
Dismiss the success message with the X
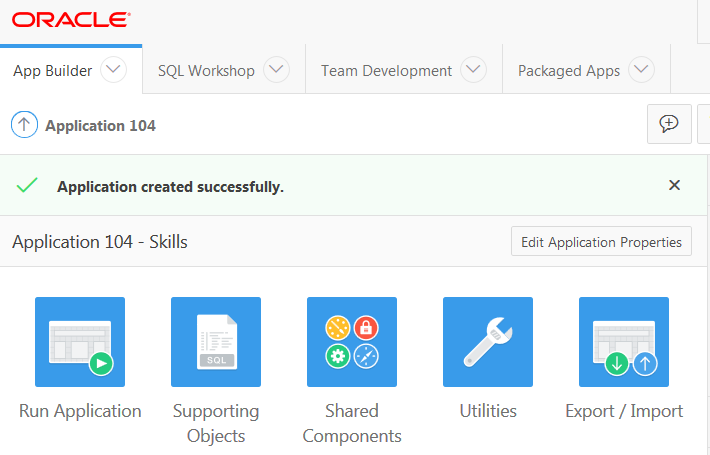[x=674, y=185]
